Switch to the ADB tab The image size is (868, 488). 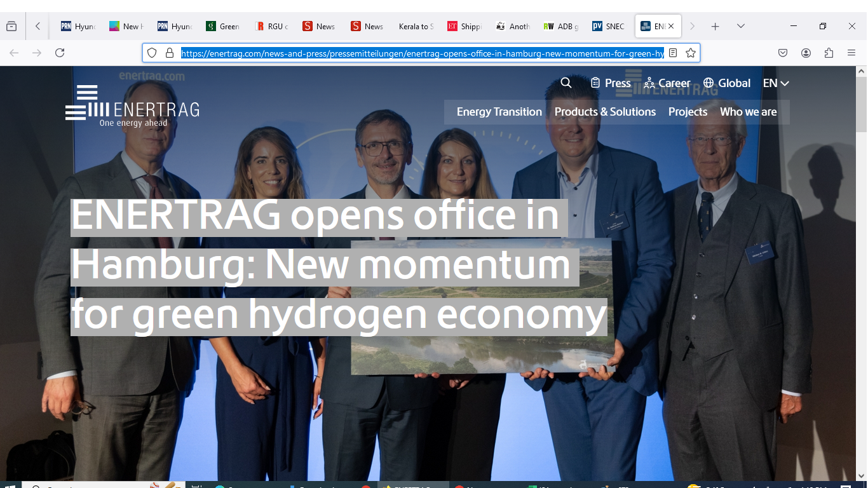(x=561, y=26)
